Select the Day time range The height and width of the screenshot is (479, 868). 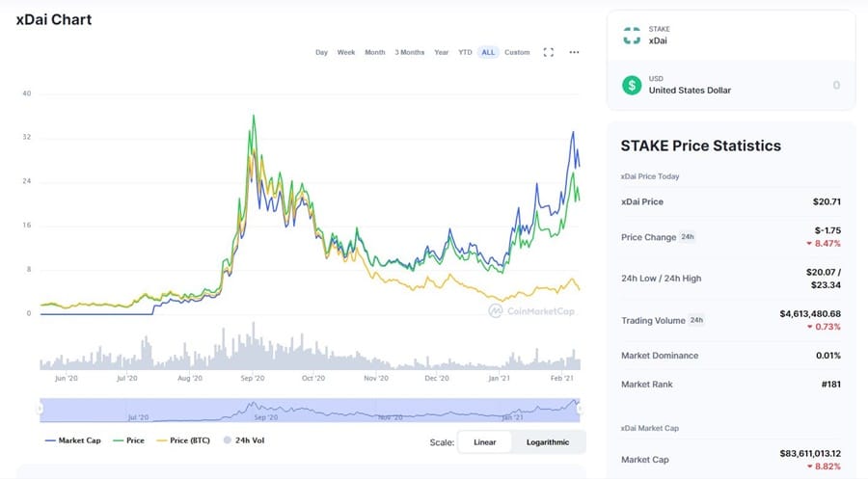tap(321, 52)
